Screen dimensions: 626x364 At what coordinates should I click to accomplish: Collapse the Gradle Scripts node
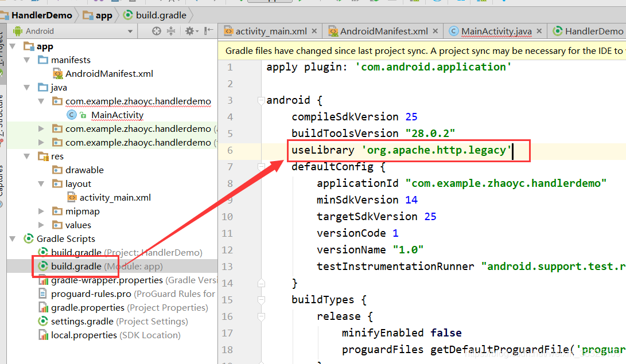[x=12, y=238]
